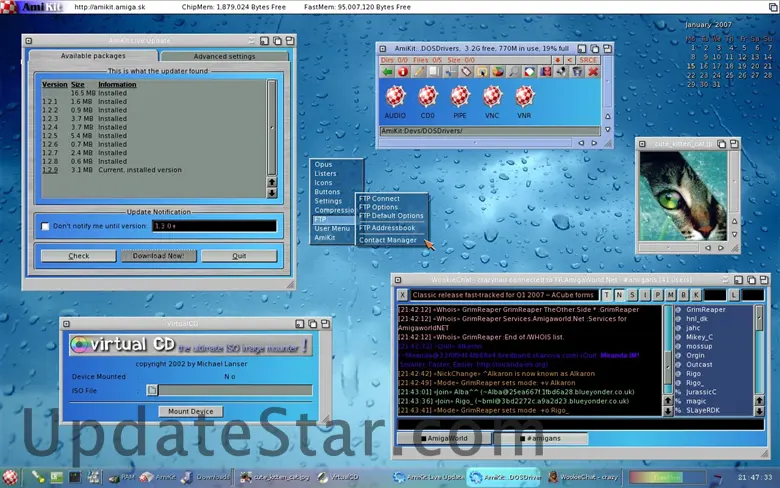Switch to the Advanced settings tab
This screenshot has height=488, width=780.
tap(224, 56)
